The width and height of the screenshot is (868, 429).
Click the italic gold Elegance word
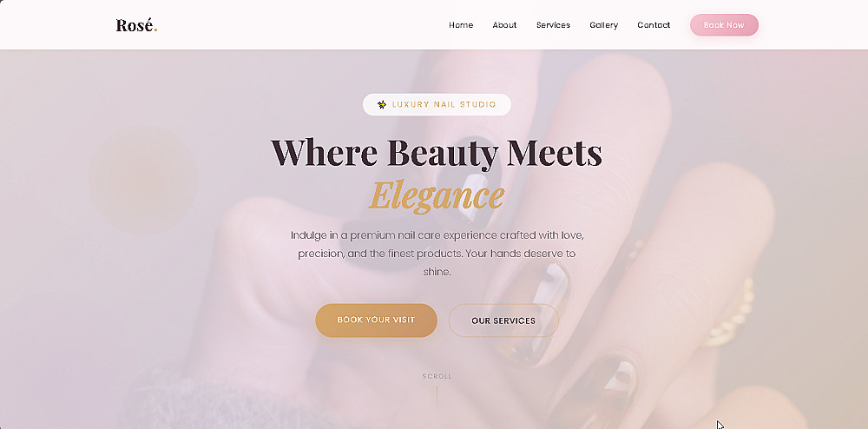(x=437, y=195)
